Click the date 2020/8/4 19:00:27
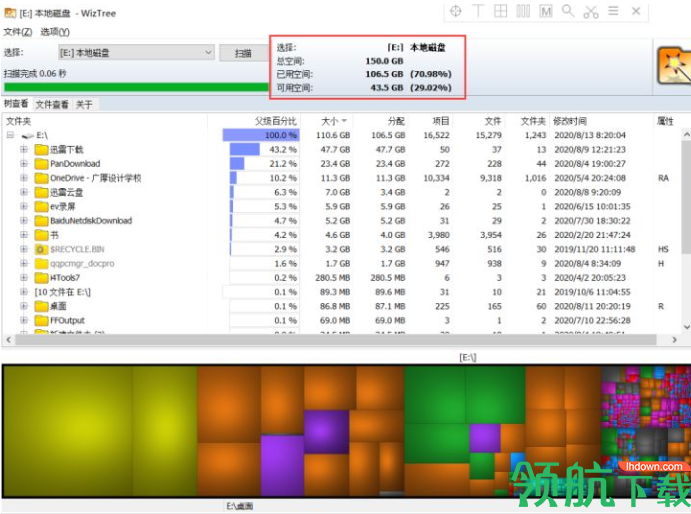 click(590, 164)
